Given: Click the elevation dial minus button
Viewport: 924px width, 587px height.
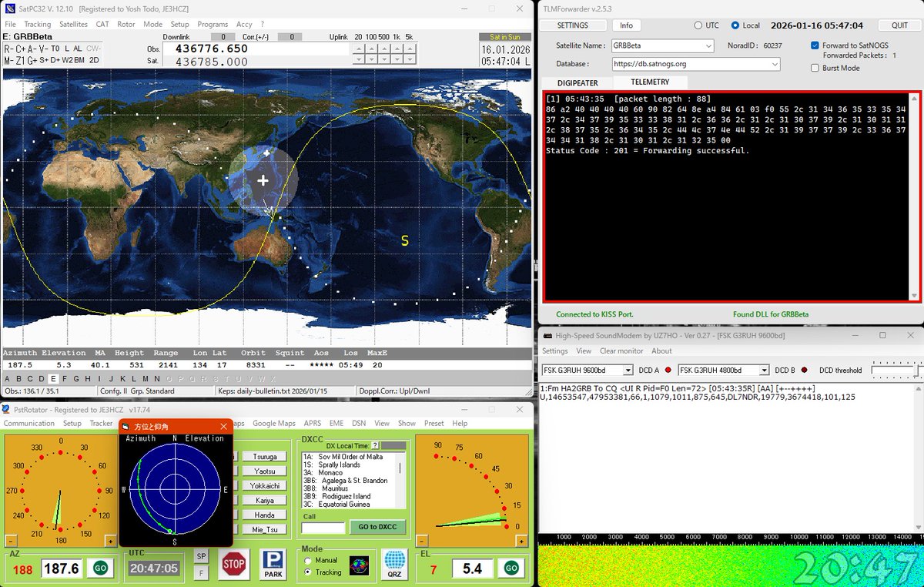Looking at the screenshot, I should (422, 541).
